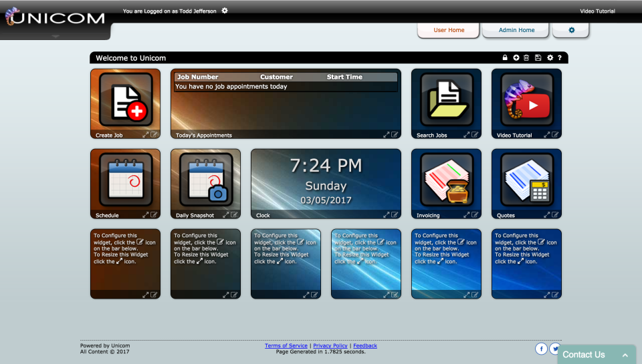Open the Daily Snapshot calendar-camera icon

click(x=206, y=180)
